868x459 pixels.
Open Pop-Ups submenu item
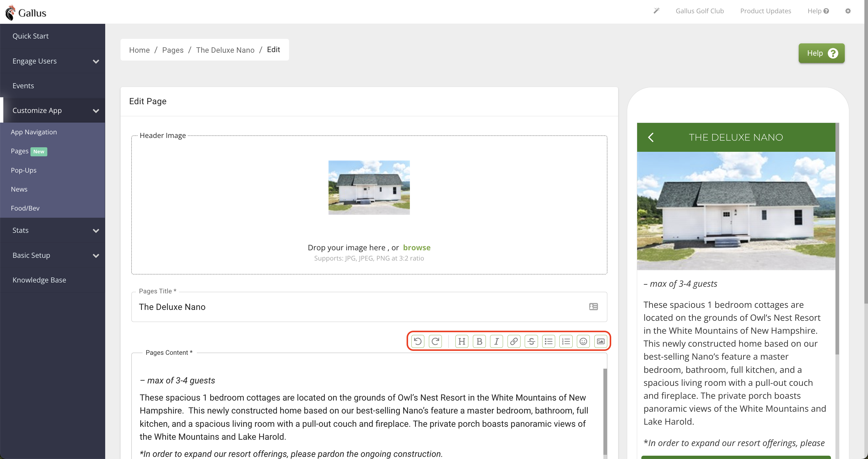coord(24,170)
